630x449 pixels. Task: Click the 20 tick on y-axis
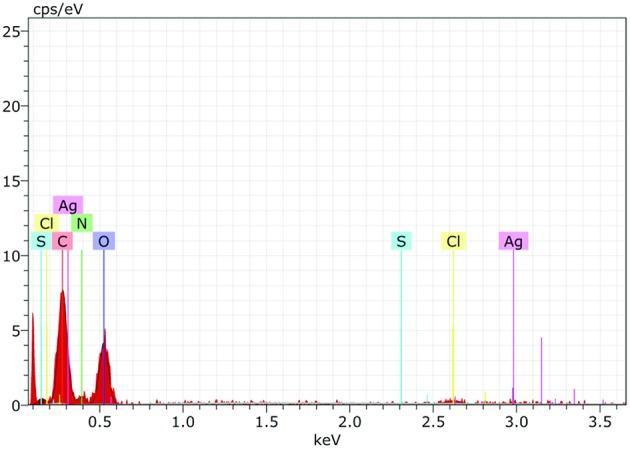(13, 106)
